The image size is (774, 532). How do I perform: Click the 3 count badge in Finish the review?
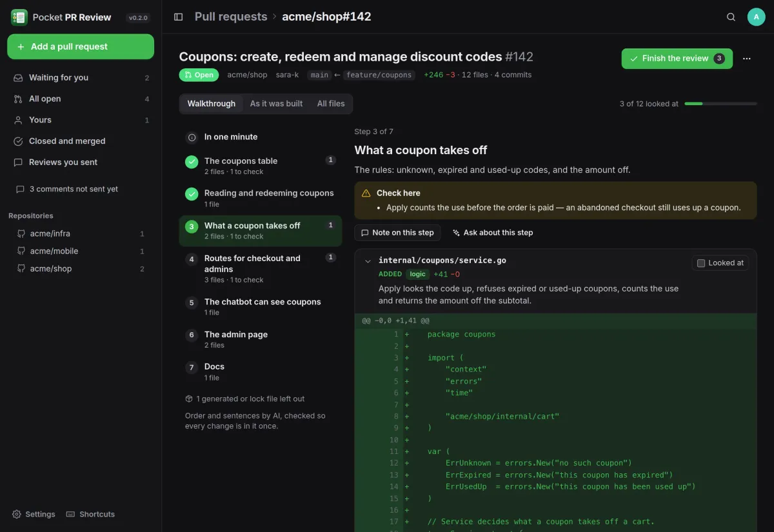719,58
